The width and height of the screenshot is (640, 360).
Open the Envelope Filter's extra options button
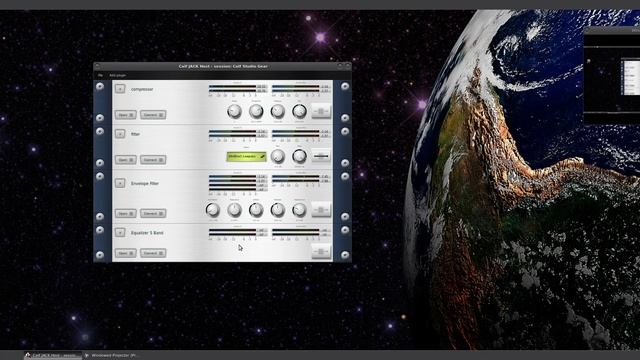tap(120, 183)
